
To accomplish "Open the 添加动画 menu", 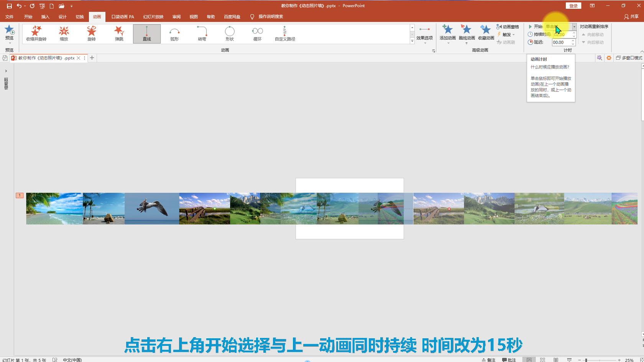I will 448,34.
